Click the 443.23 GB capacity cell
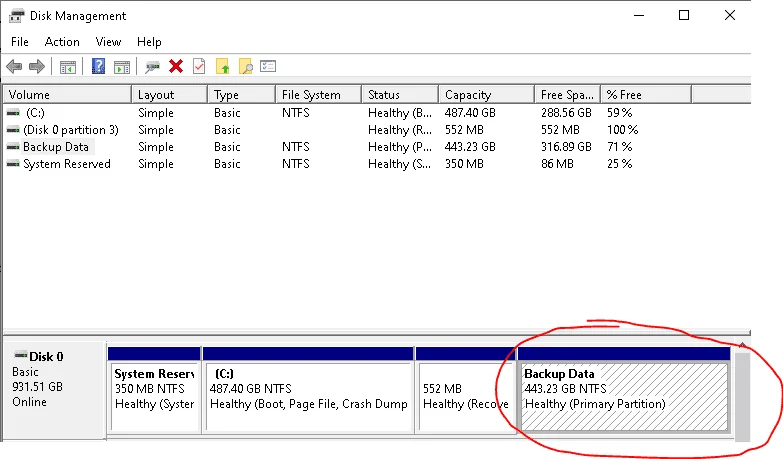 [x=470, y=147]
